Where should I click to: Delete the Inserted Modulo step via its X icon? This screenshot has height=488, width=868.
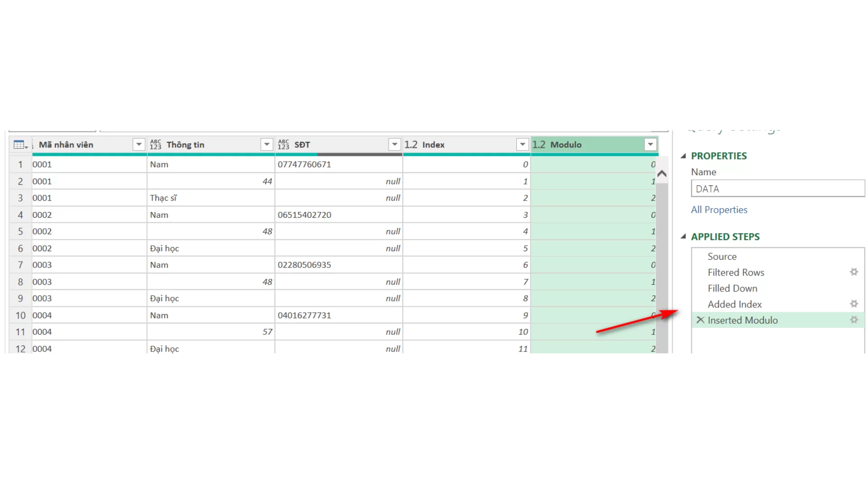pos(700,320)
